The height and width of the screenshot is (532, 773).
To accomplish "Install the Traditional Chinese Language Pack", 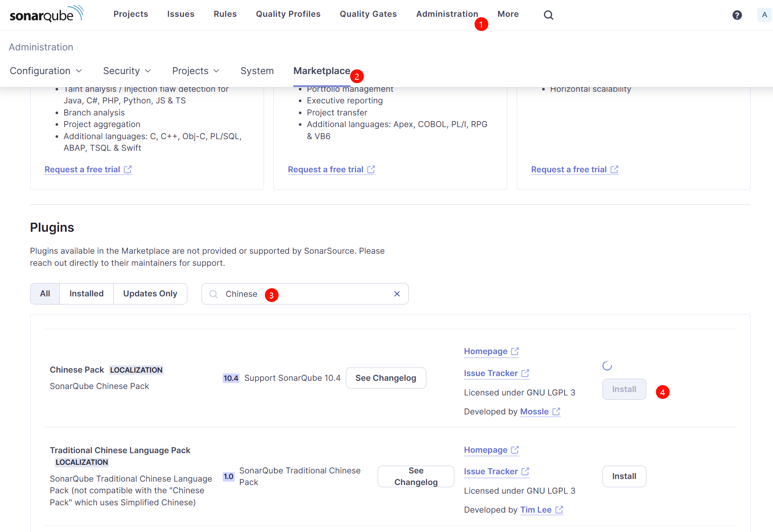I will pos(624,476).
